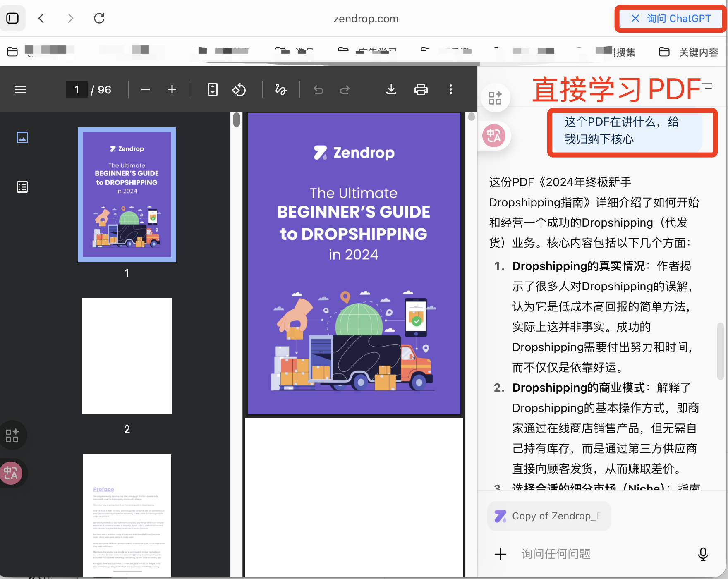Click the zoom out minus button
This screenshot has width=728, height=579.
tap(145, 89)
